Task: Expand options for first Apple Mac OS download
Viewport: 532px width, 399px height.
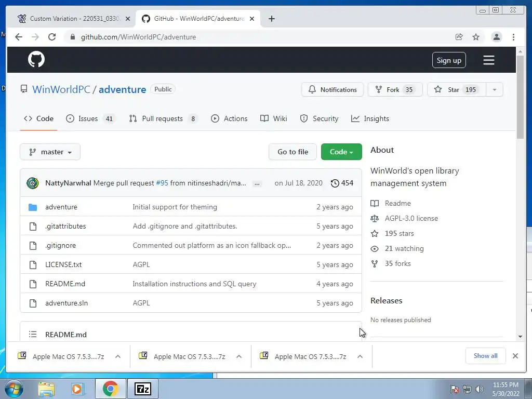Action: pyautogui.click(x=118, y=356)
